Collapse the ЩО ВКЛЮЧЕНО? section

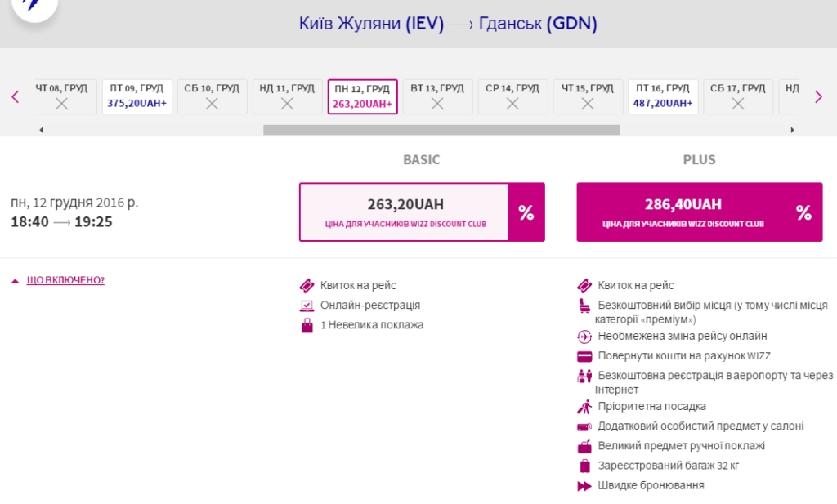coord(65,280)
